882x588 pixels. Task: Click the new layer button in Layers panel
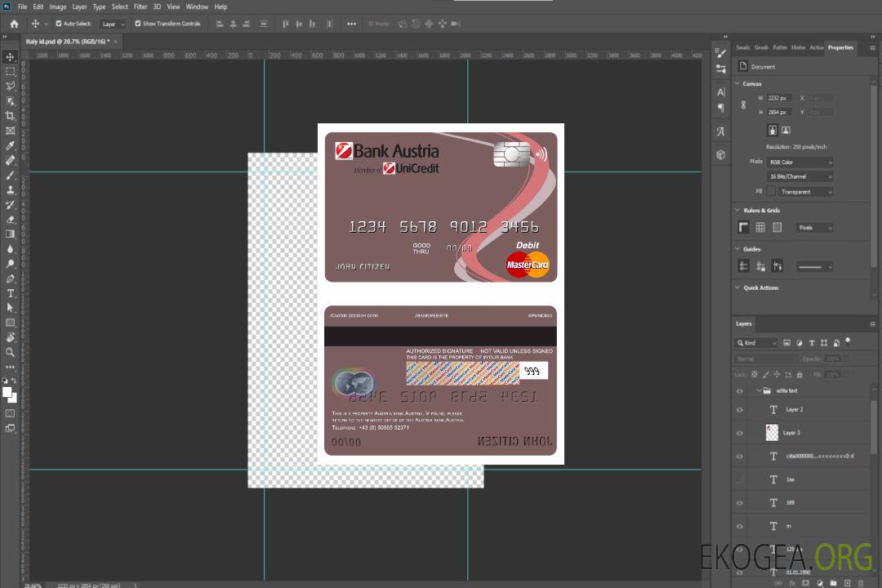click(847, 583)
